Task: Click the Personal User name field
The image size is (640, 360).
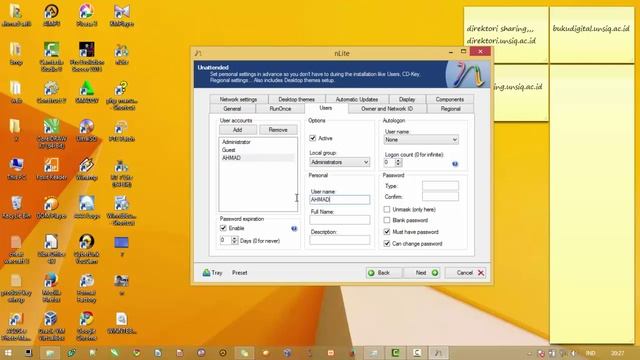Action: pyautogui.click(x=340, y=200)
